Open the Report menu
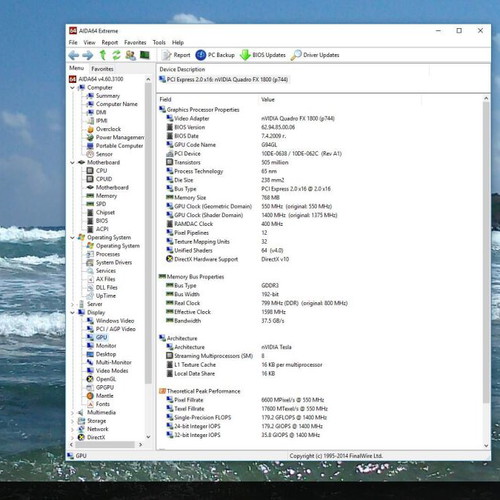The image size is (500, 500). coord(110,42)
